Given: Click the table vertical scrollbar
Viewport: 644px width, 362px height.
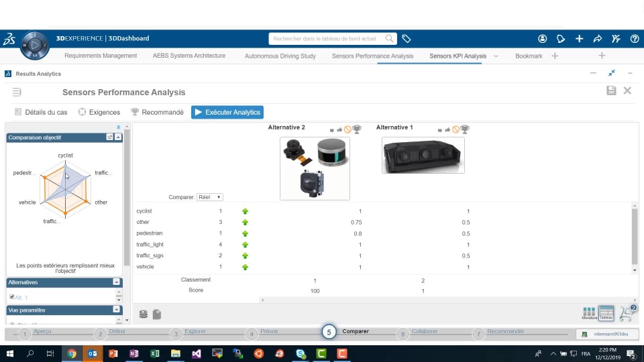Looking at the screenshot, I should pyautogui.click(x=635, y=237).
